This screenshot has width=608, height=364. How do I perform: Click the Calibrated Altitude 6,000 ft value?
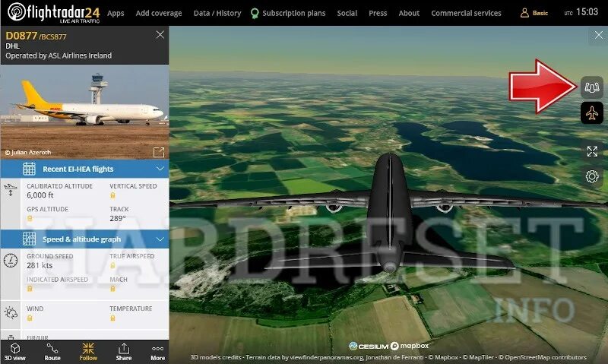coord(40,195)
